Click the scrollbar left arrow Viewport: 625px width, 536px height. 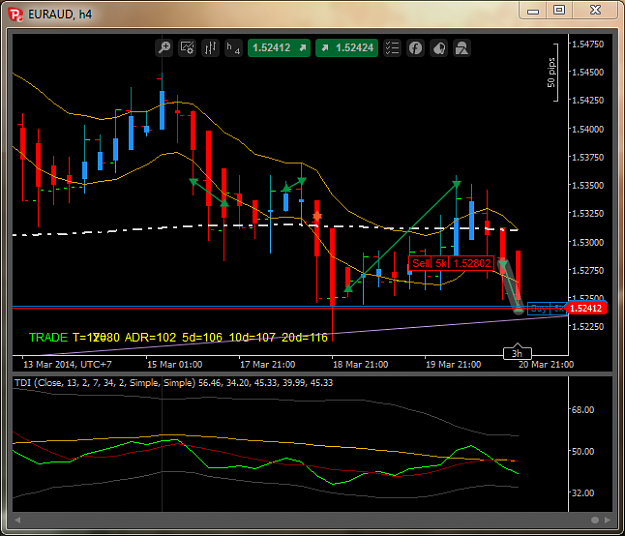(18, 520)
